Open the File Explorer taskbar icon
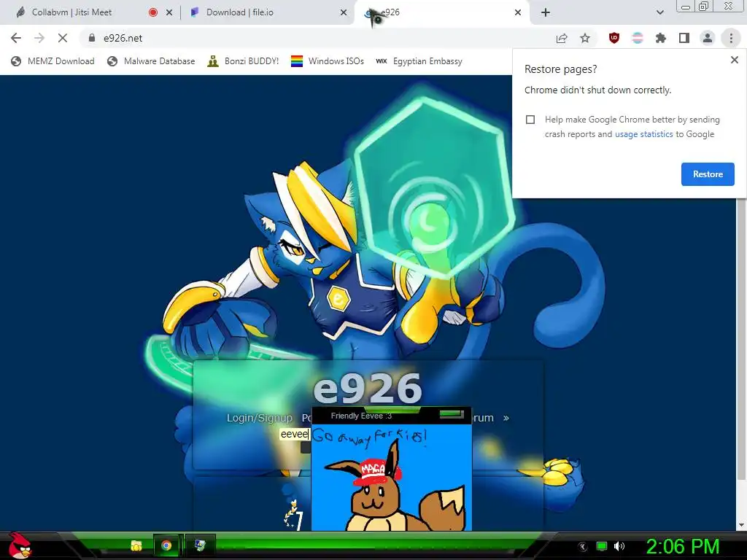The height and width of the screenshot is (560, 747). 136,545
